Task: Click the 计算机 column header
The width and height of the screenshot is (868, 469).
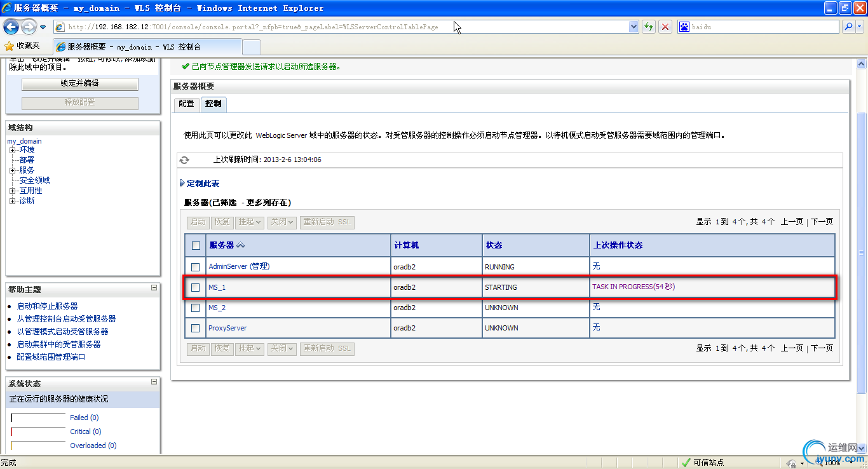Action: pyautogui.click(x=407, y=245)
